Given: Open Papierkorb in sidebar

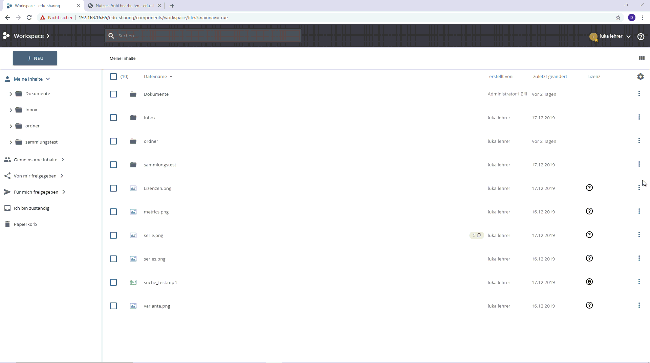Looking at the screenshot, I should pos(25,224).
